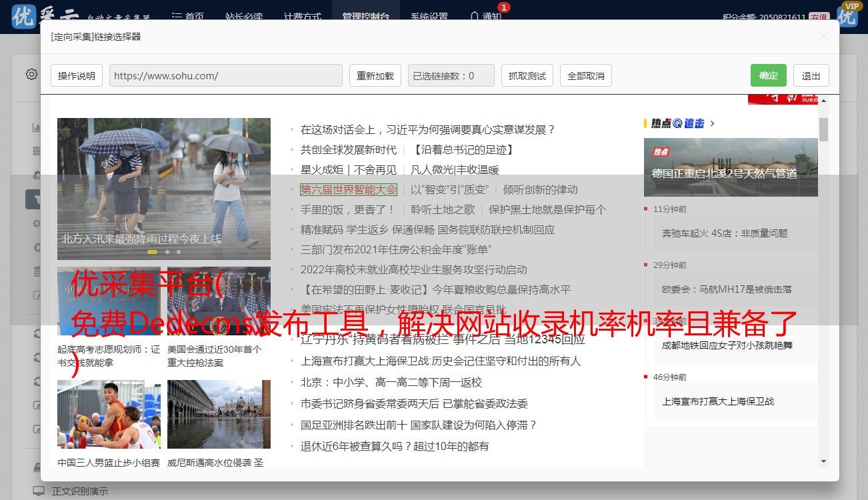868x500 pixels.
Task: Open the 管理控制台 top menu tab
Action: click(365, 16)
